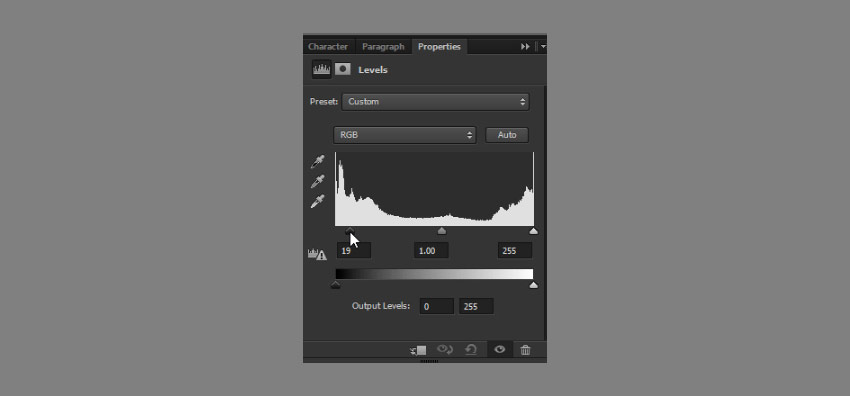The image size is (850, 396).
Task: Delete the adjustment layer with trash icon
Action: (x=525, y=350)
